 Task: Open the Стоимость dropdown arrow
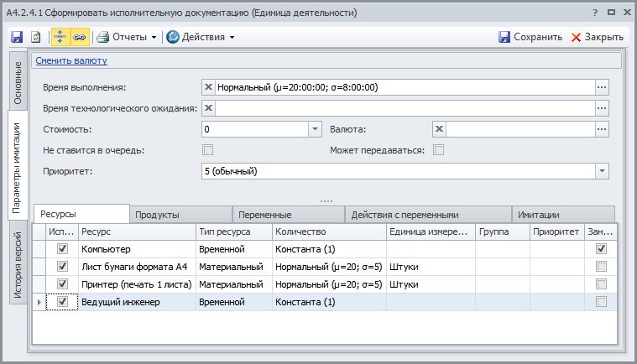(316, 129)
